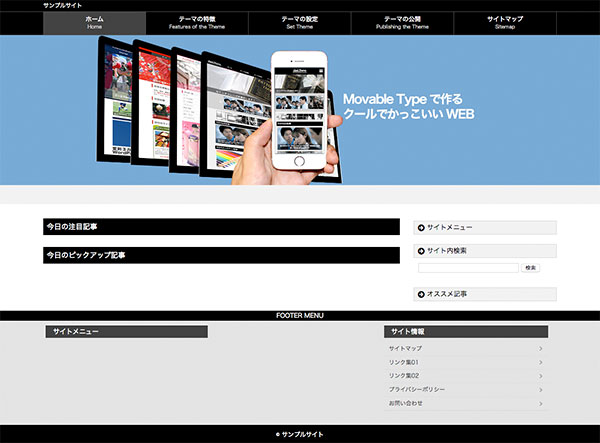The width and height of the screenshot is (600, 443).
Task: Click the footer サイトメニュー heading
Action: pyautogui.click(x=127, y=332)
